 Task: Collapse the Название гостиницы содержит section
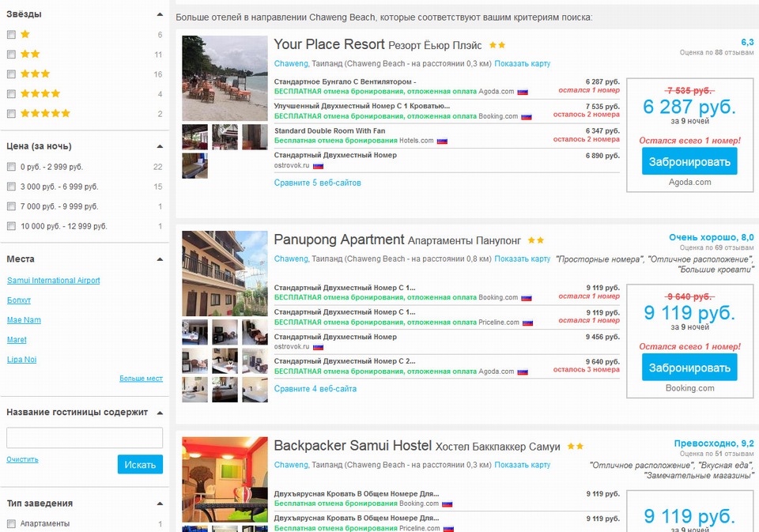(x=160, y=413)
